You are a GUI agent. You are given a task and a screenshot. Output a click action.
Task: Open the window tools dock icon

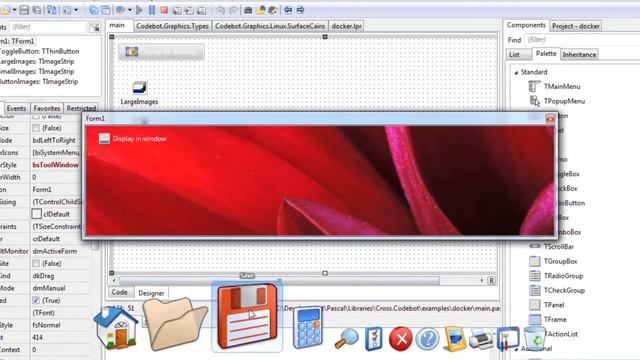pyautogui.click(x=508, y=338)
